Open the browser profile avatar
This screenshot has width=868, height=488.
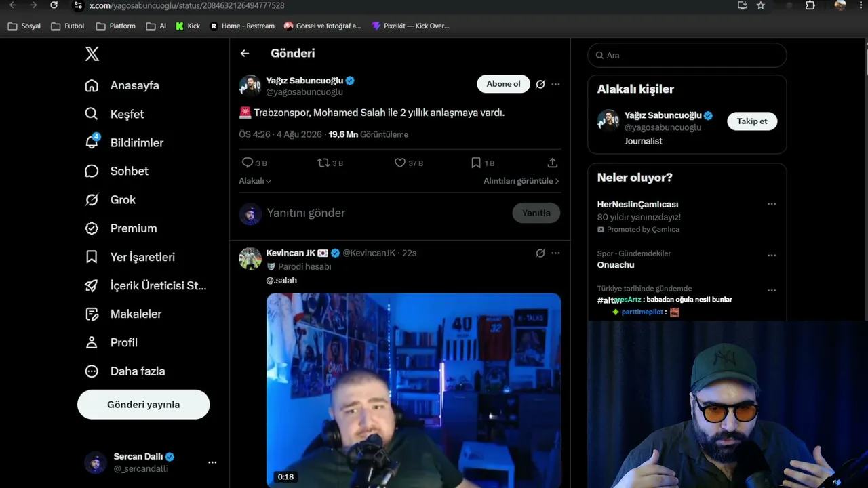[840, 5]
